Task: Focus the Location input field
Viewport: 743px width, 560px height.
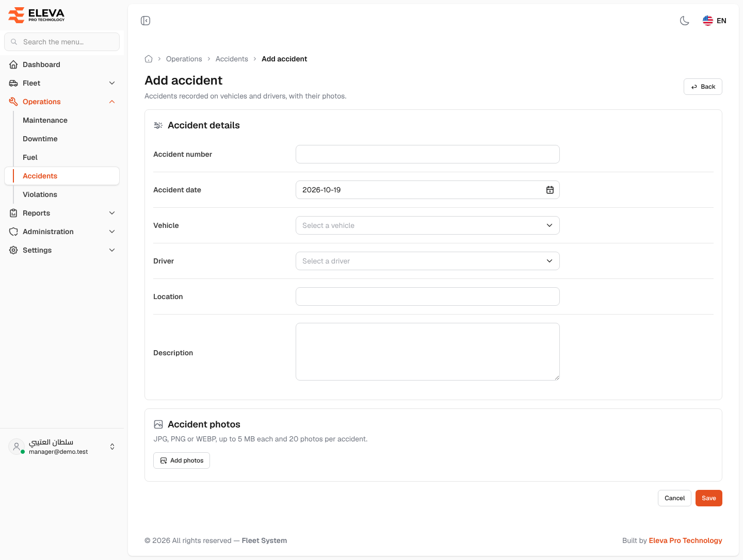Action: (x=428, y=297)
